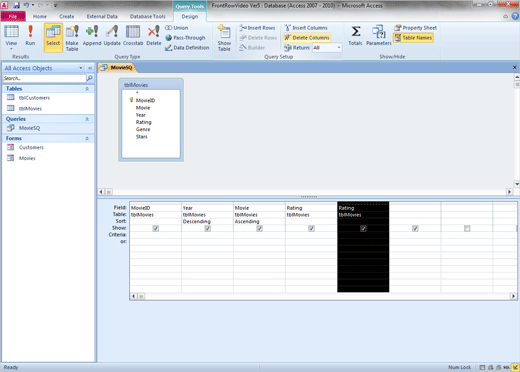Open tblMovies table in navigation pane

(x=30, y=108)
